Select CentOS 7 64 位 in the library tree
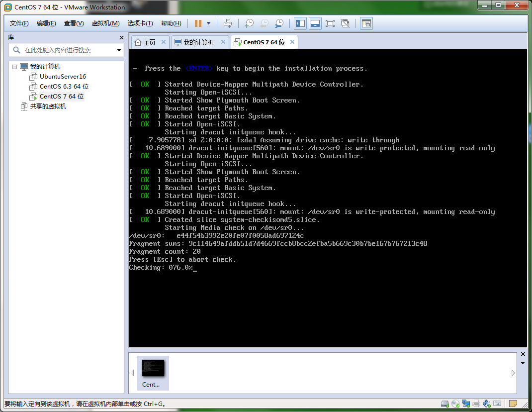This screenshot has width=532, height=412. tap(62, 97)
